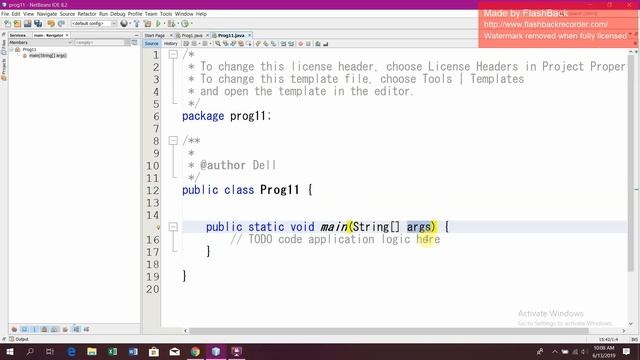Screen dimensions: 640x360
Task: Select main(String[] args) in Navigator
Action: [47, 56]
